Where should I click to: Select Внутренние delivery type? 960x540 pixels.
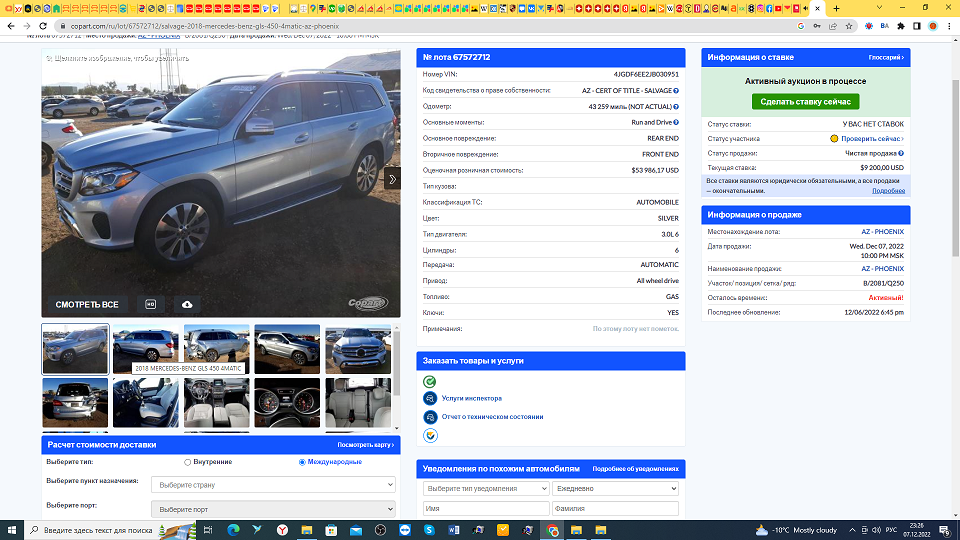187,462
